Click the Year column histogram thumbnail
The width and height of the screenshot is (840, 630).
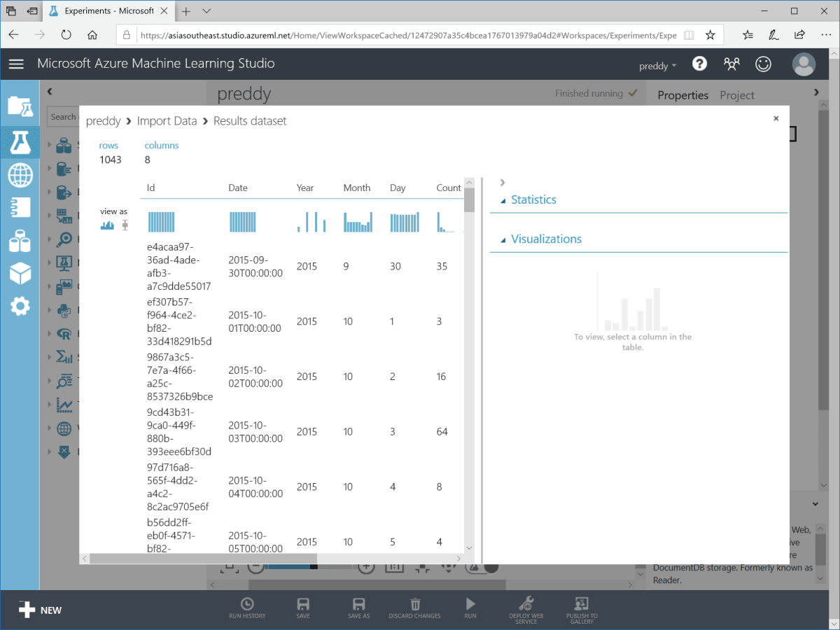coord(312,223)
